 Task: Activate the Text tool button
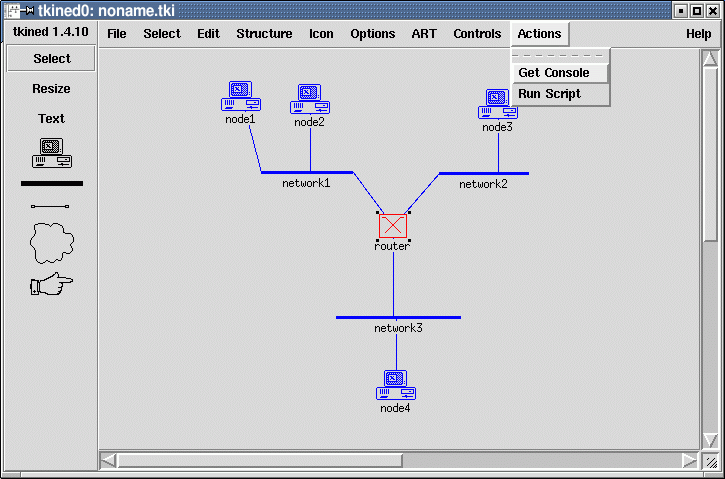coord(52,119)
